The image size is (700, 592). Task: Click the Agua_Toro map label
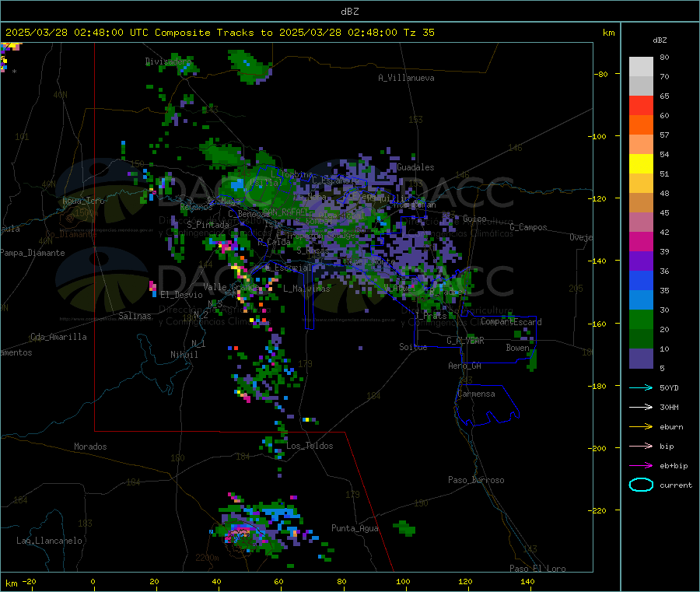pos(83,201)
